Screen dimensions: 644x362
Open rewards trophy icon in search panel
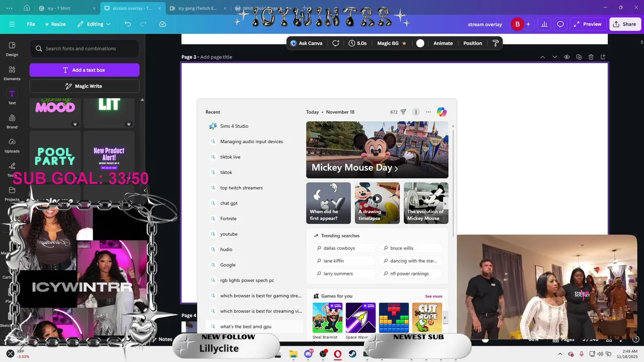pos(403,112)
